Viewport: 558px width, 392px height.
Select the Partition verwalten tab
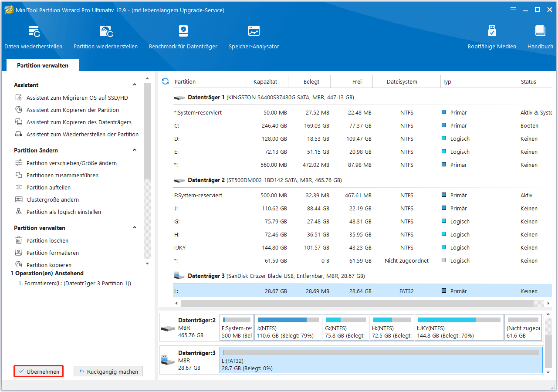point(43,65)
